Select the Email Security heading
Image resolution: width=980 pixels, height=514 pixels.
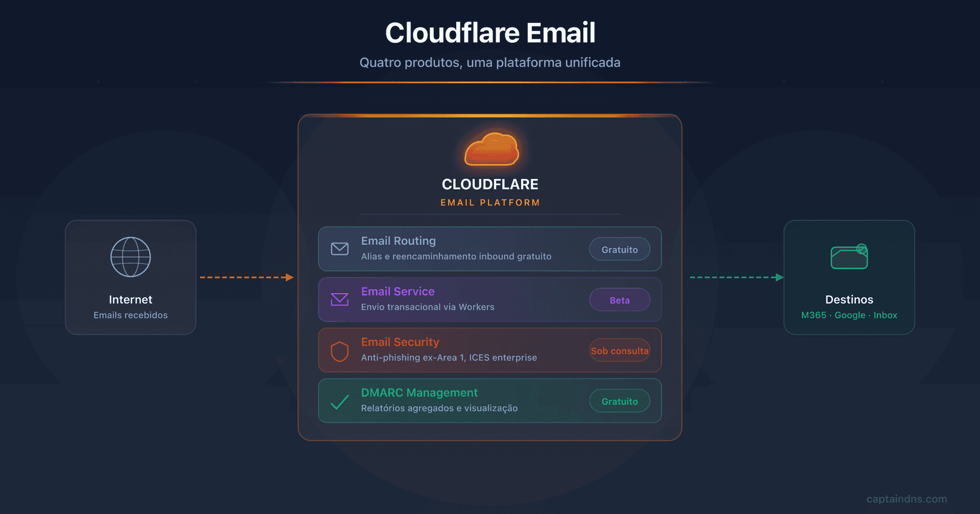pos(400,342)
